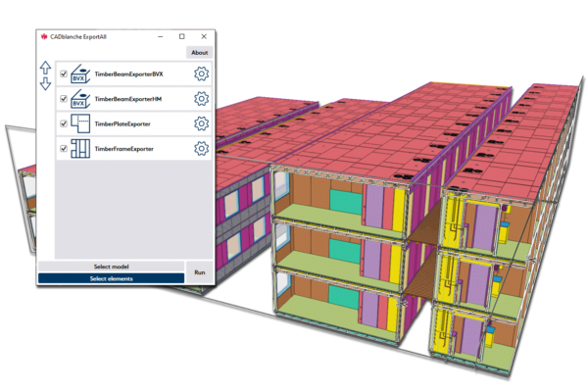Uncheck the TimberBeamExporterBVX checkbox
Screen dimensions: 588x389
point(64,73)
